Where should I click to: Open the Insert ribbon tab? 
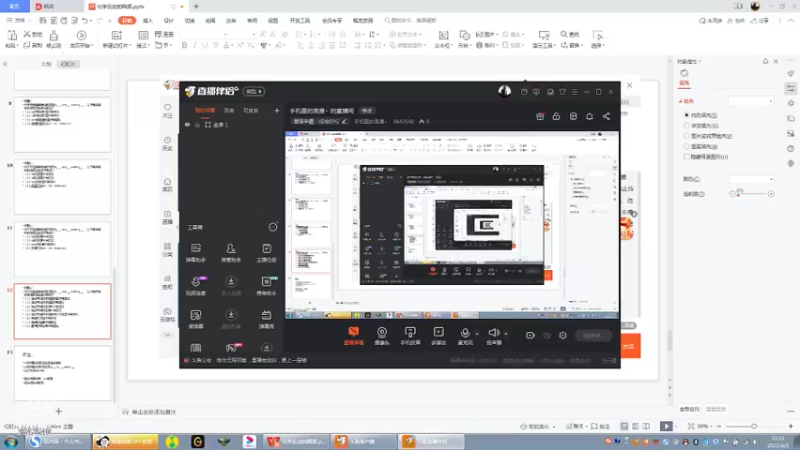pos(148,20)
